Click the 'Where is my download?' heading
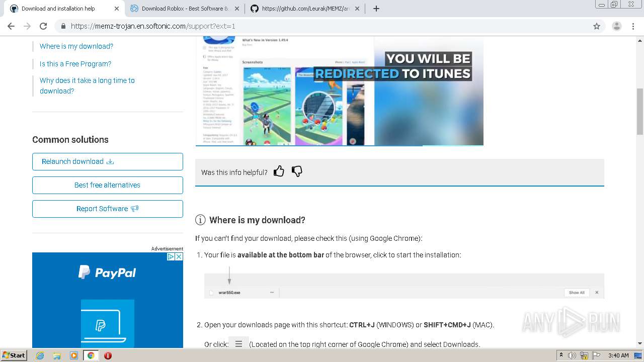This screenshot has height=362, width=644. (x=257, y=220)
